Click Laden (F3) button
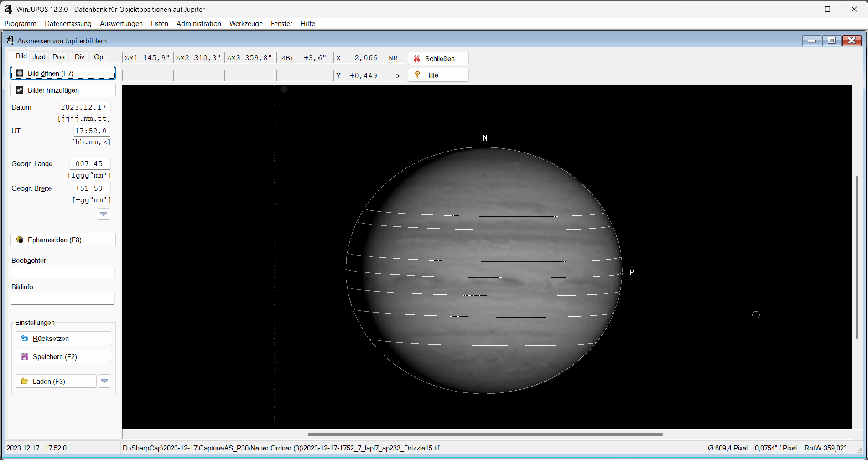This screenshot has height=460, width=868. click(x=56, y=381)
